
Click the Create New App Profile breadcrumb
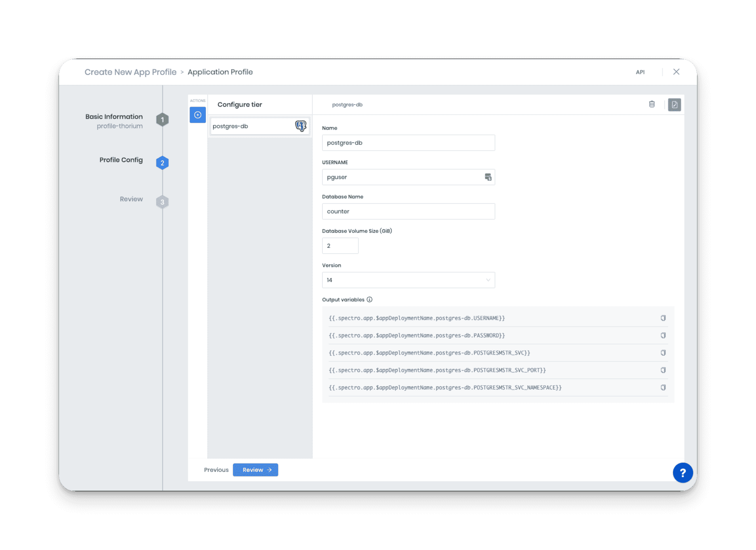131,72
